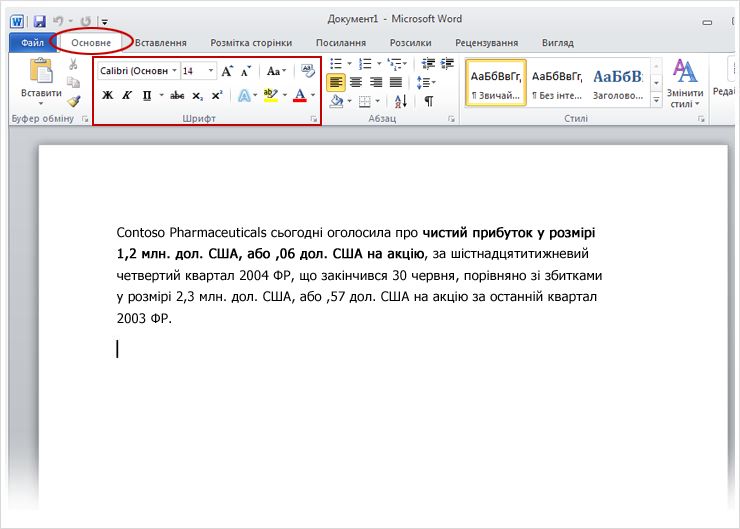Screen dimensions: 740x529
Task: Click the Shrink Font icon
Action: (245, 71)
